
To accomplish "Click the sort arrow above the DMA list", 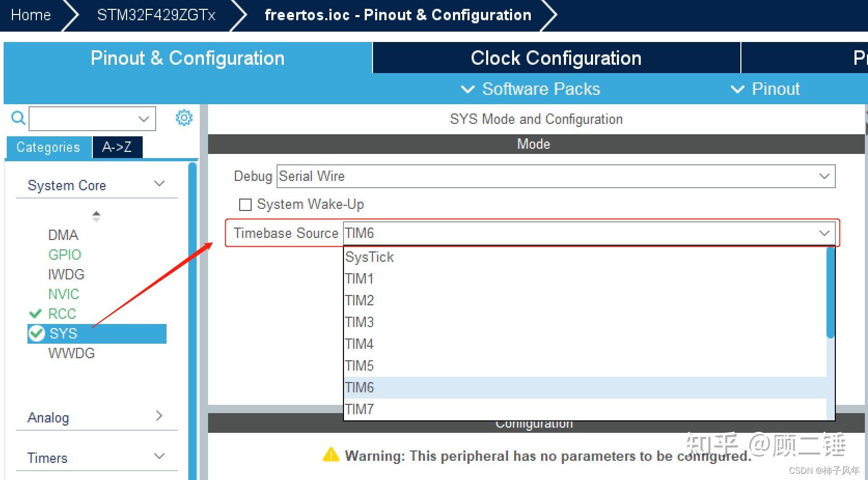I will 96,216.
